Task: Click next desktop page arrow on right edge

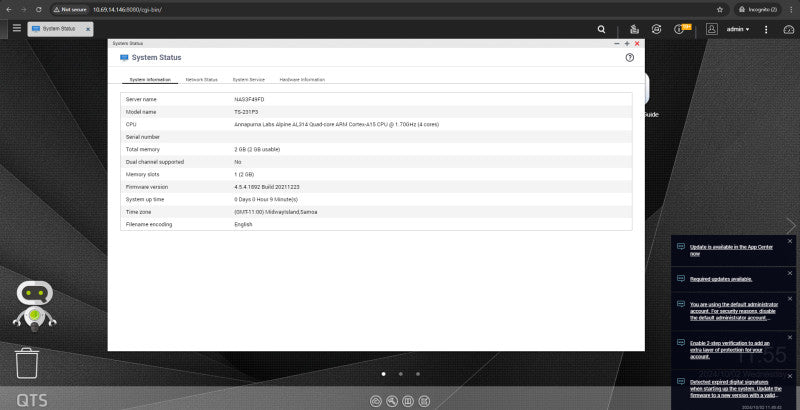Action: [791, 225]
